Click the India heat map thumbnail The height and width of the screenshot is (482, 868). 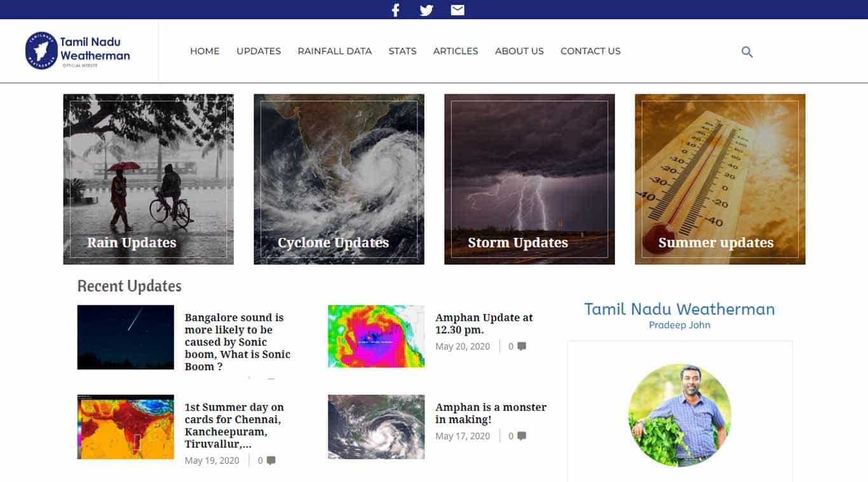[125, 427]
